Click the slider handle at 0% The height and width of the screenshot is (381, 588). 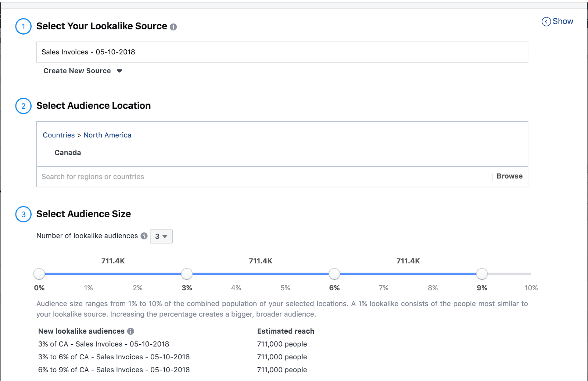39,274
